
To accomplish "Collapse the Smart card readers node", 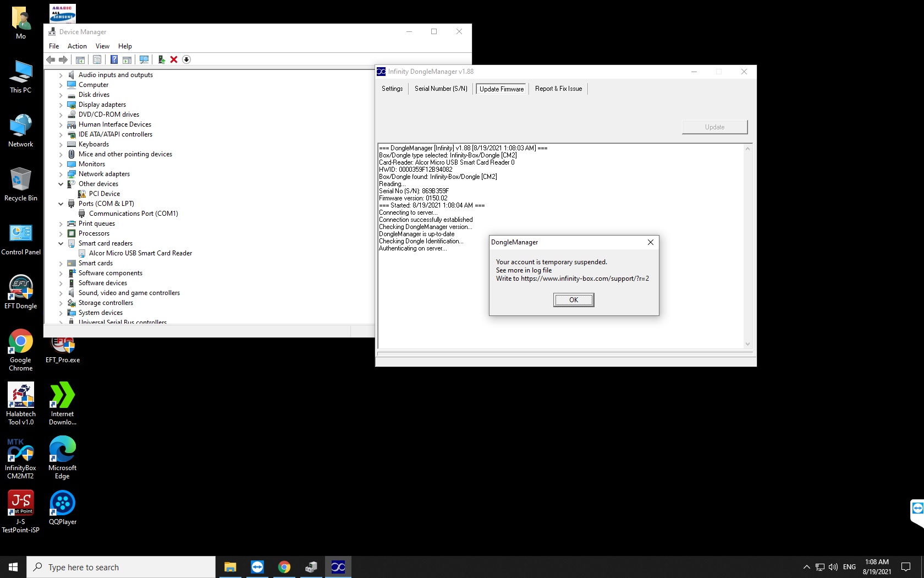I will click(61, 244).
